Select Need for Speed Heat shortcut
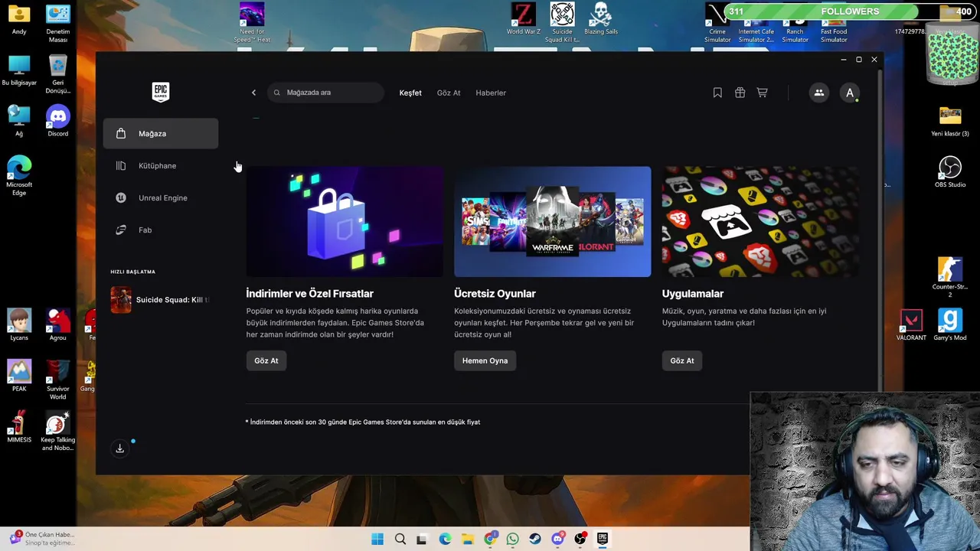The height and width of the screenshot is (551, 980). 252,23
